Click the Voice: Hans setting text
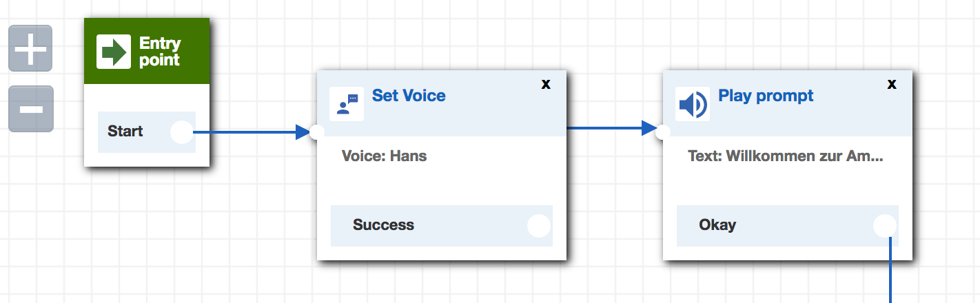 click(x=385, y=156)
